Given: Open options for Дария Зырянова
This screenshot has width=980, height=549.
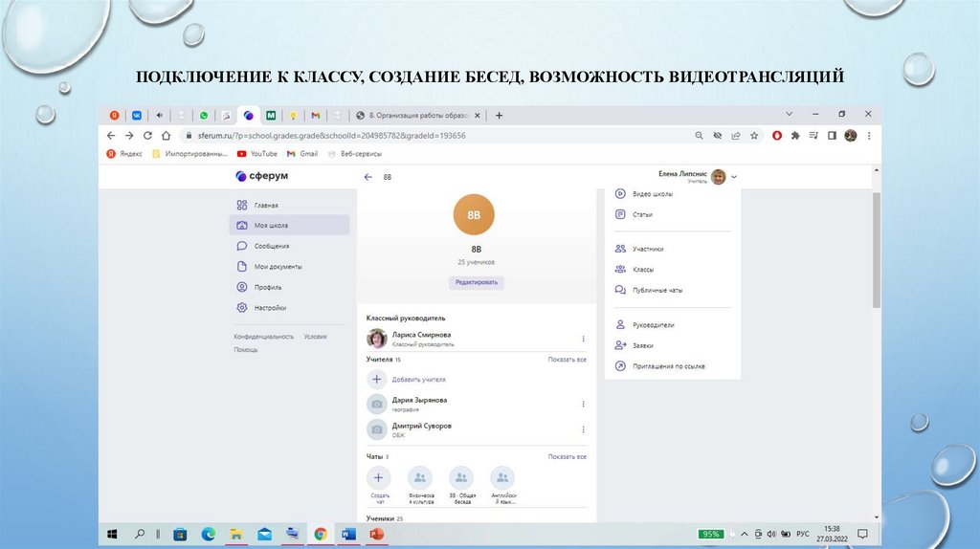Looking at the screenshot, I should tap(583, 405).
